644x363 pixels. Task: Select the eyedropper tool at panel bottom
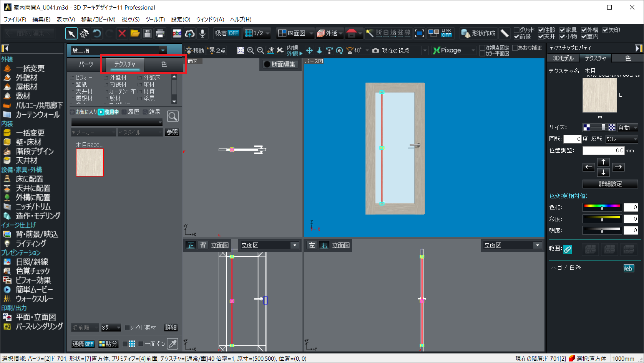[x=173, y=344]
